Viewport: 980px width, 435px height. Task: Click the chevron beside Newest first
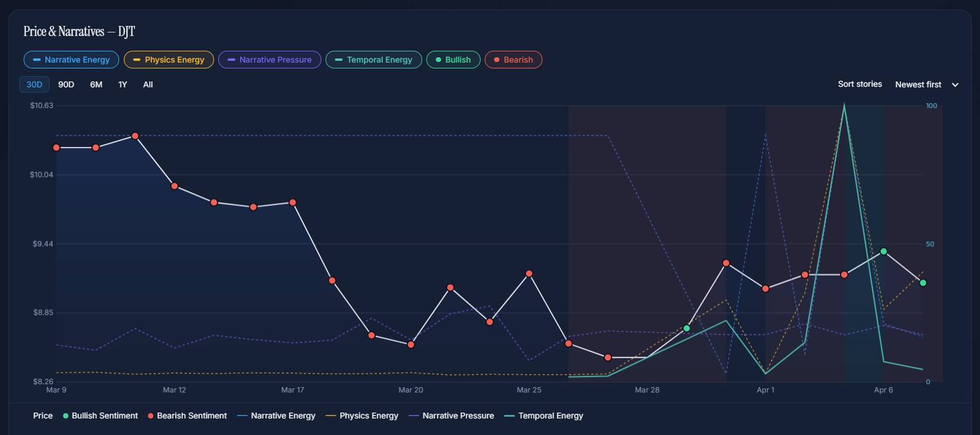coord(955,85)
